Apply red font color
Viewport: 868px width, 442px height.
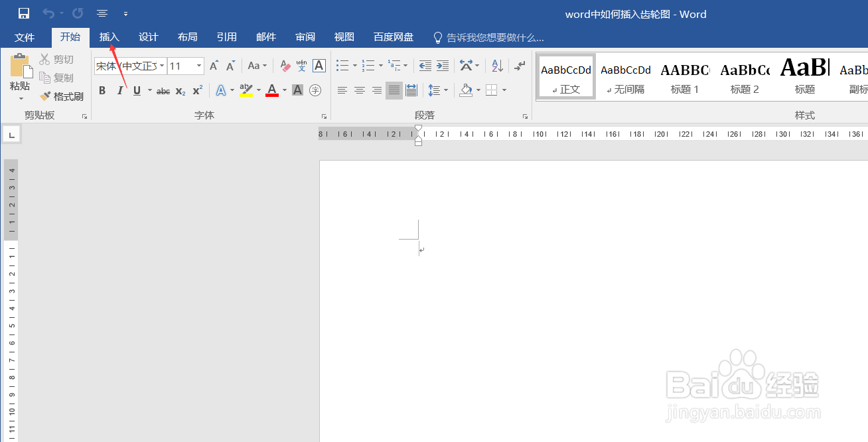tap(271, 90)
